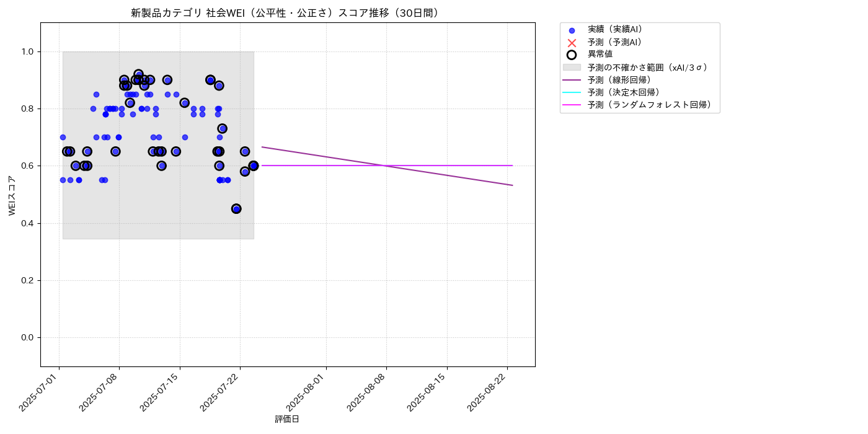Image resolution: width=868 pixels, height=434 pixels.
Task: Click the black circle outlier legend marker
Action: pos(572,55)
